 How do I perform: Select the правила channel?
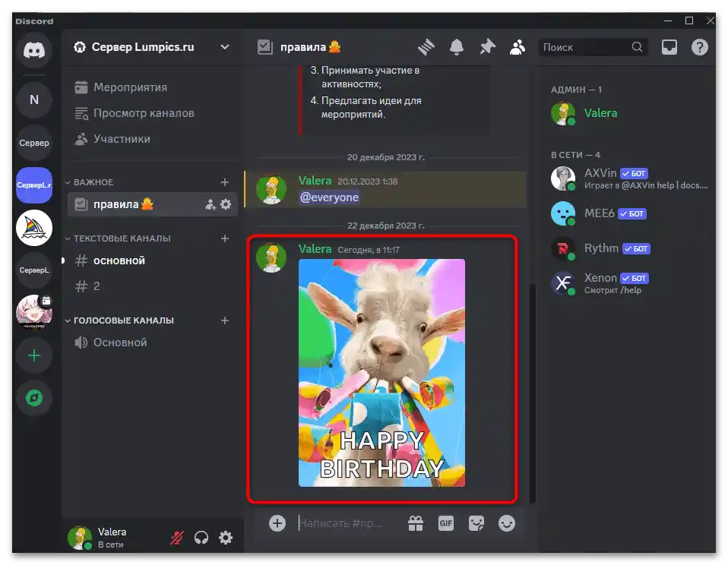tap(152, 204)
